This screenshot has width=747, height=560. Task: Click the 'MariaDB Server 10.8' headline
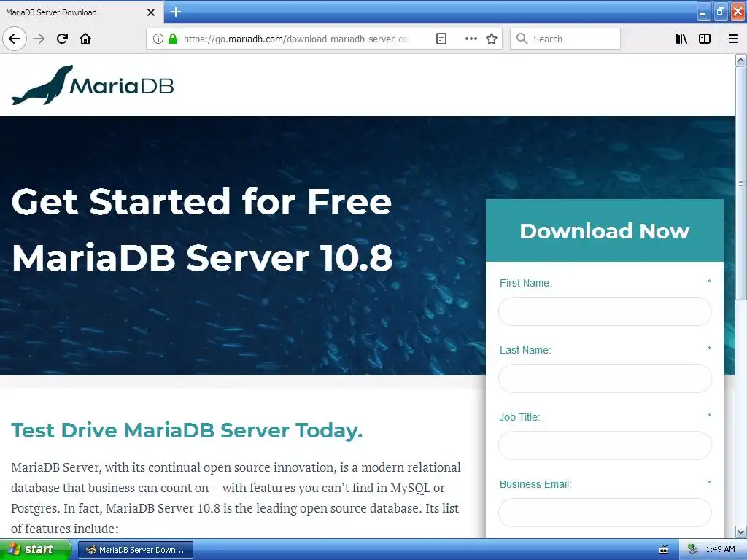202,258
